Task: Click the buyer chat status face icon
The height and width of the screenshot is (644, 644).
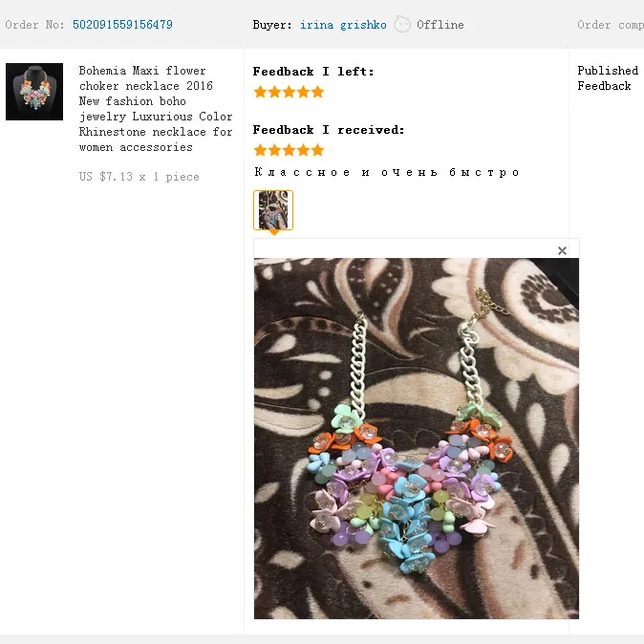Action: click(x=402, y=24)
